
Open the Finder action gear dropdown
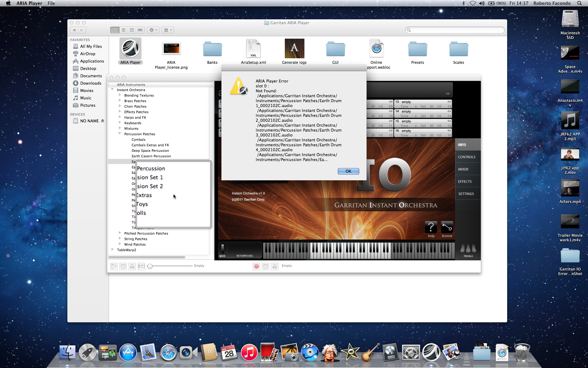153,30
